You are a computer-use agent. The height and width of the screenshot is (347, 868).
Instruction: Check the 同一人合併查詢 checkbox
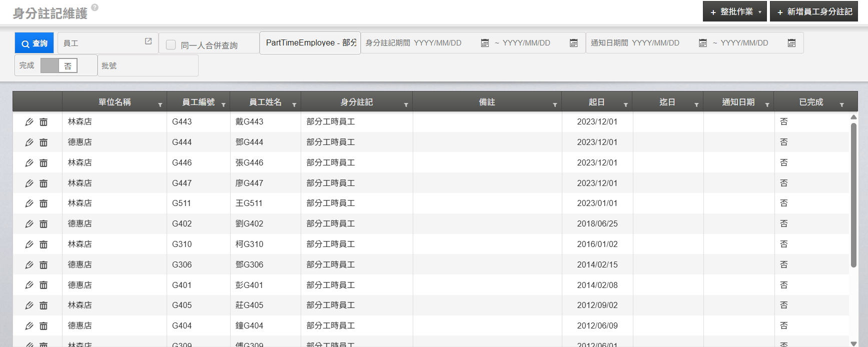[171, 45]
